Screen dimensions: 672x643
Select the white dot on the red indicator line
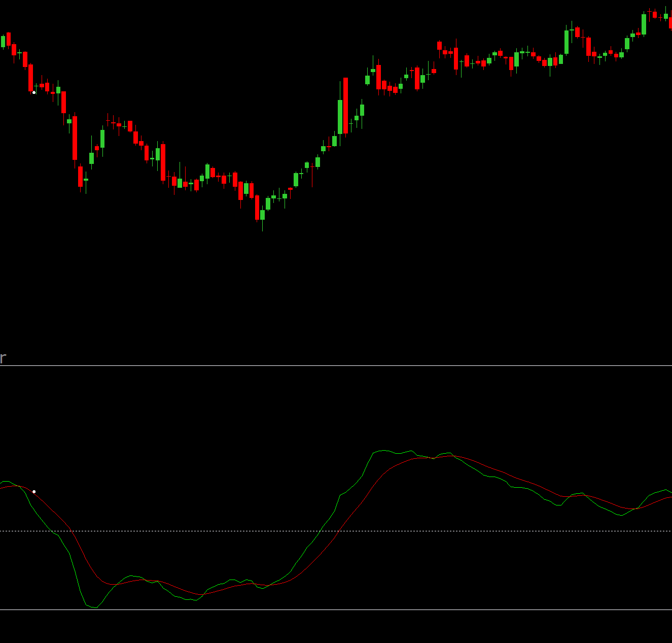34,492
